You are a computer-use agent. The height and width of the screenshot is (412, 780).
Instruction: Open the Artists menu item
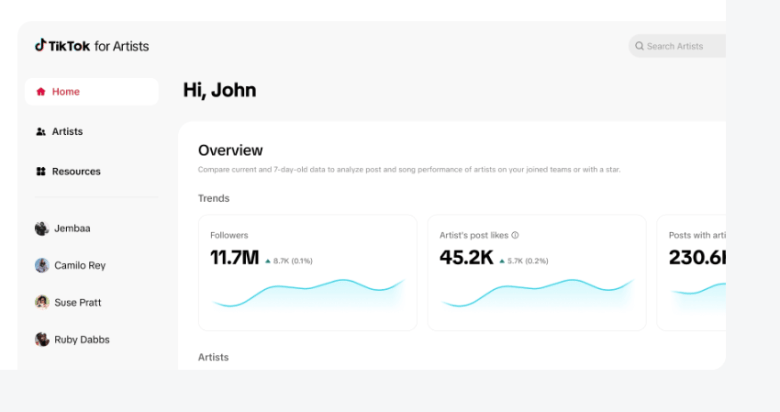[92, 131]
